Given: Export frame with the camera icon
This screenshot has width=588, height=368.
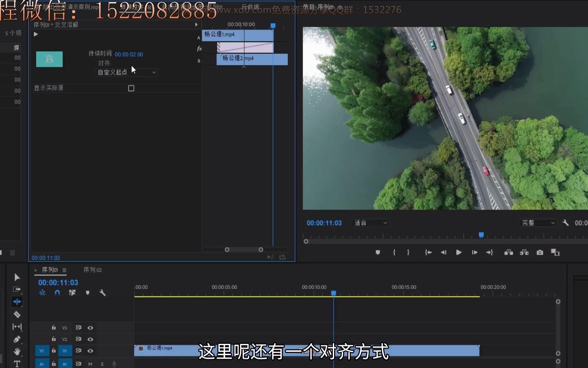Looking at the screenshot, I should point(540,252).
